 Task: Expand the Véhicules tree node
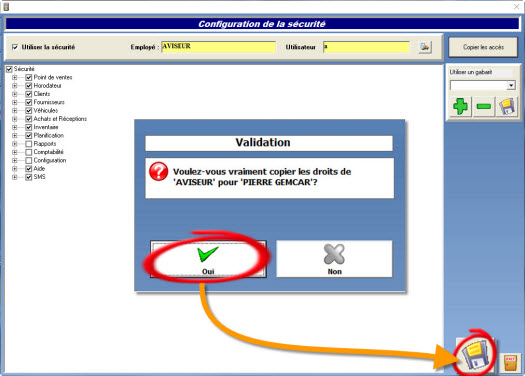pos(15,110)
